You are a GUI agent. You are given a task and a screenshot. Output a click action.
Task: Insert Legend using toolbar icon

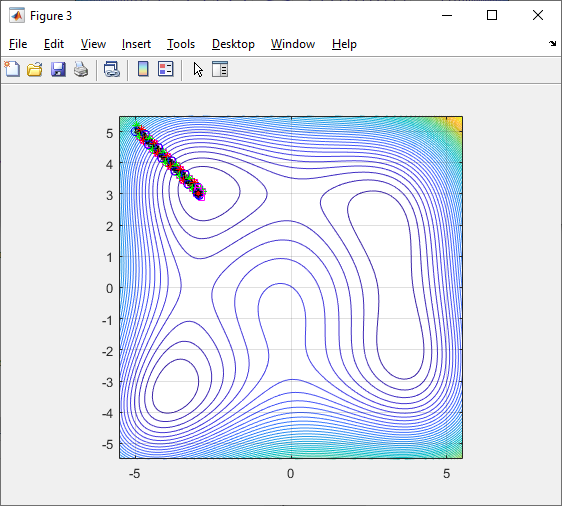(x=166, y=69)
